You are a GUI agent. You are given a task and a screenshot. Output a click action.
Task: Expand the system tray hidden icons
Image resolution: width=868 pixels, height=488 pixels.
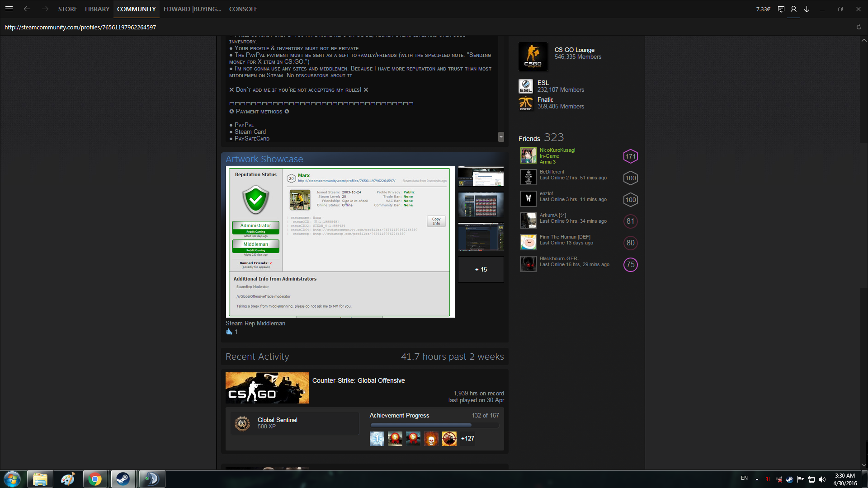tap(757, 479)
